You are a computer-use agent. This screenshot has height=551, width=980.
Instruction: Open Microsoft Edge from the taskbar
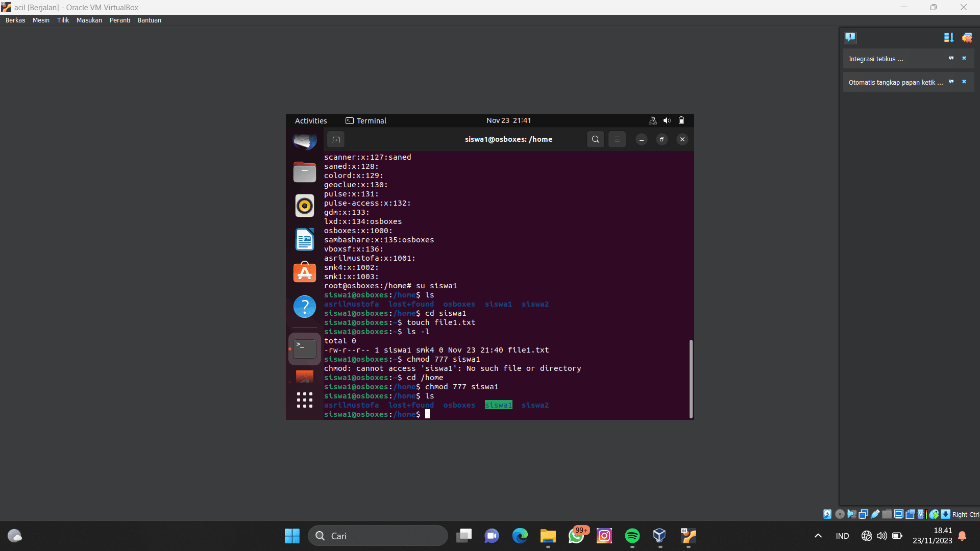click(x=520, y=536)
